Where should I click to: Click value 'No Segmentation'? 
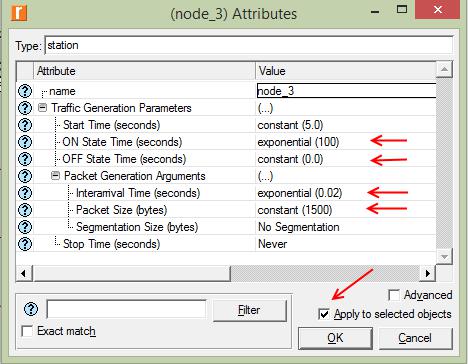299,227
